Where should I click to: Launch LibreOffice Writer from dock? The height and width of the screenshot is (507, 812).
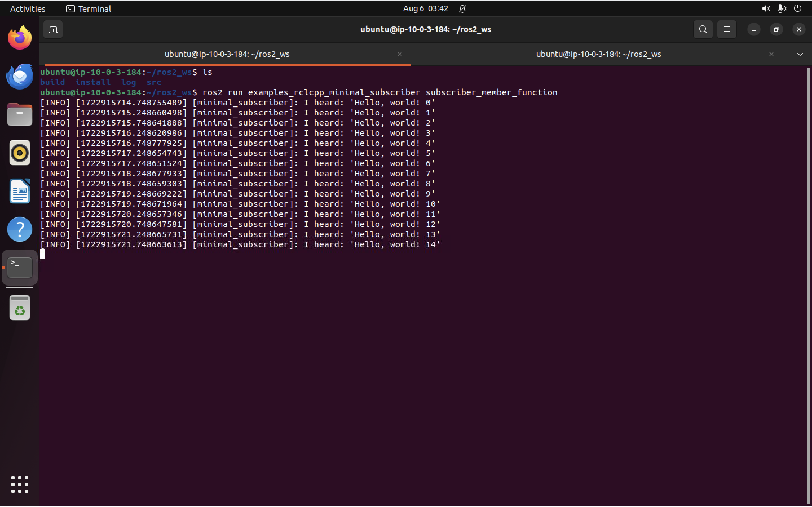19,191
